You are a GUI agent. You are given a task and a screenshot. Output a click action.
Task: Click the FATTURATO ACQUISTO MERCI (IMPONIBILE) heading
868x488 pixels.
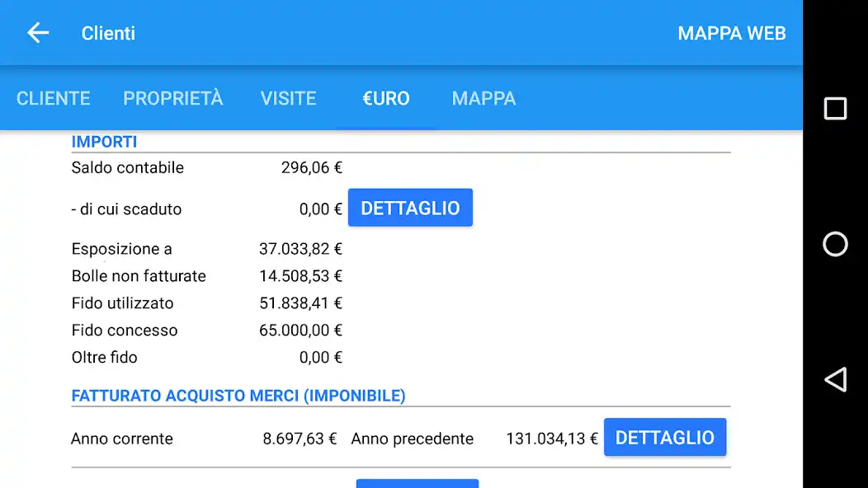238,396
